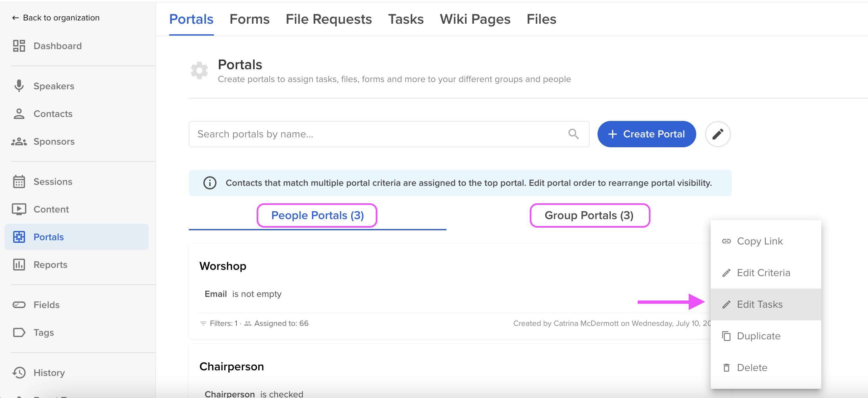Image resolution: width=868 pixels, height=398 pixels.
Task: Switch to Wiki Pages tab
Action: pyautogui.click(x=475, y=19)
